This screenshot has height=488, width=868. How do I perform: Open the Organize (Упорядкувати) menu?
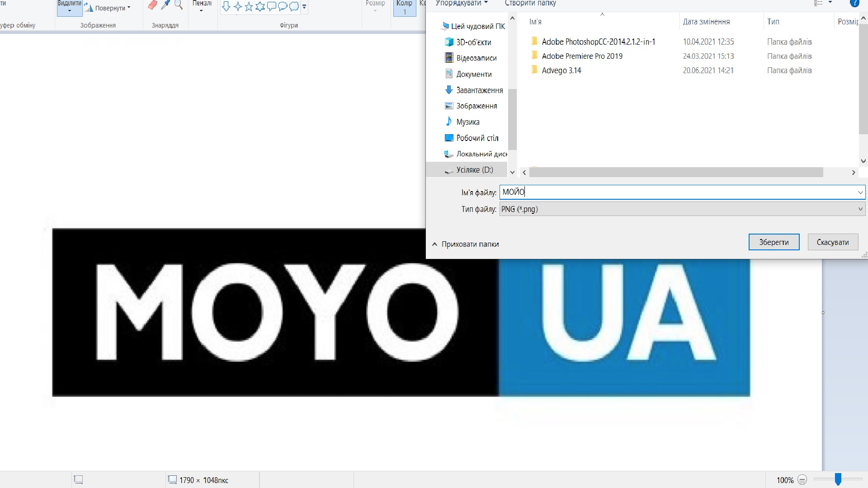point(462,3)
